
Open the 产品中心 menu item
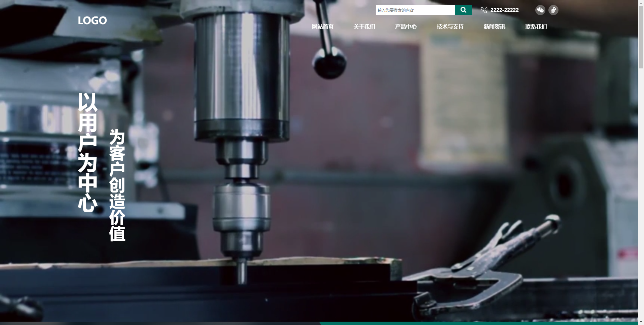[x=406, y=26]
